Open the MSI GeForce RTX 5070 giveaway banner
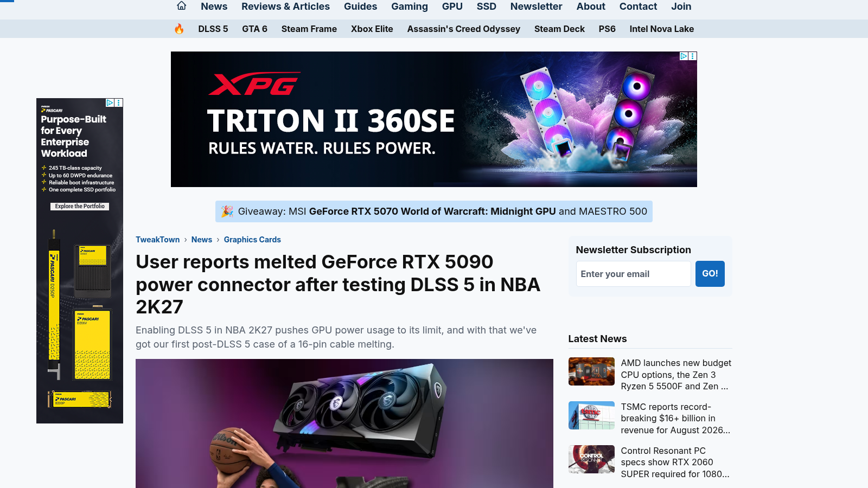Screen dimensions: 868x488 coord(434,211)
